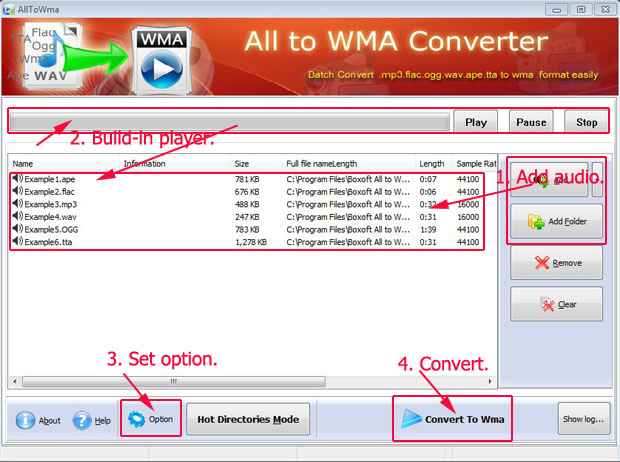Sort by the Name column header
This screenshot has width=620, height=462.
point(23,164)
